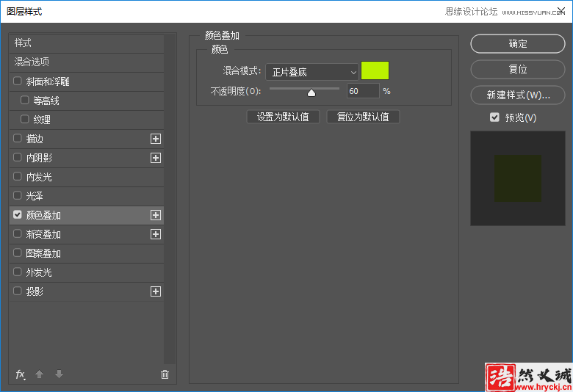Select the 光泽 effect row label
Screen dimensions: 573x392
point(35,196)
